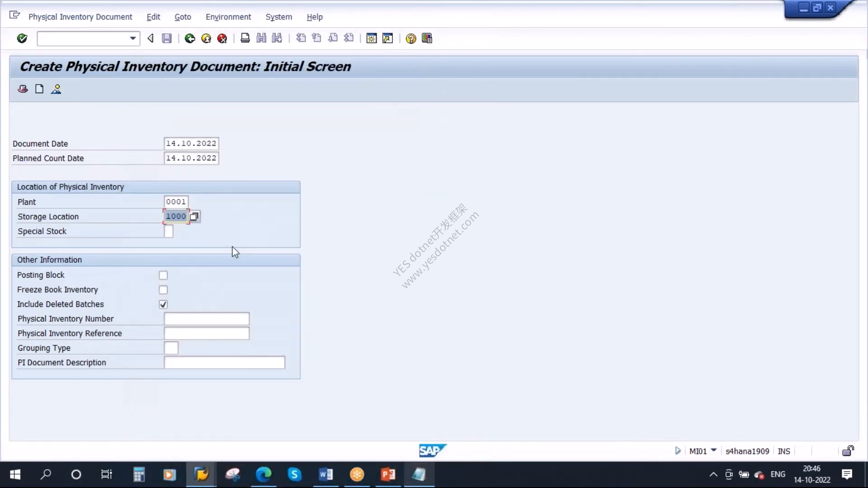Click the green Back arrow icon

[190, 38]
